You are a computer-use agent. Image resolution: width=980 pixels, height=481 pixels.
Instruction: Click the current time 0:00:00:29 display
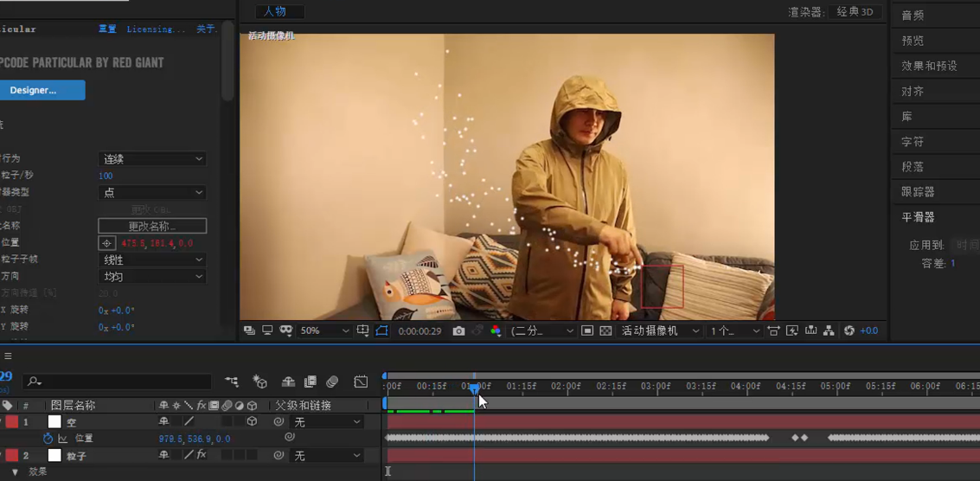pyautogui.click(x=420, y=330)
